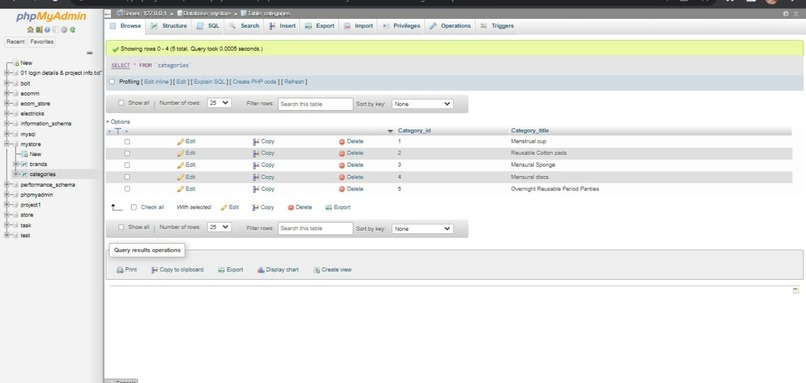The height and width of the screenshot is (383, 806).
Task: Select the categories table in the tree
Action: (x=43, y=174)
